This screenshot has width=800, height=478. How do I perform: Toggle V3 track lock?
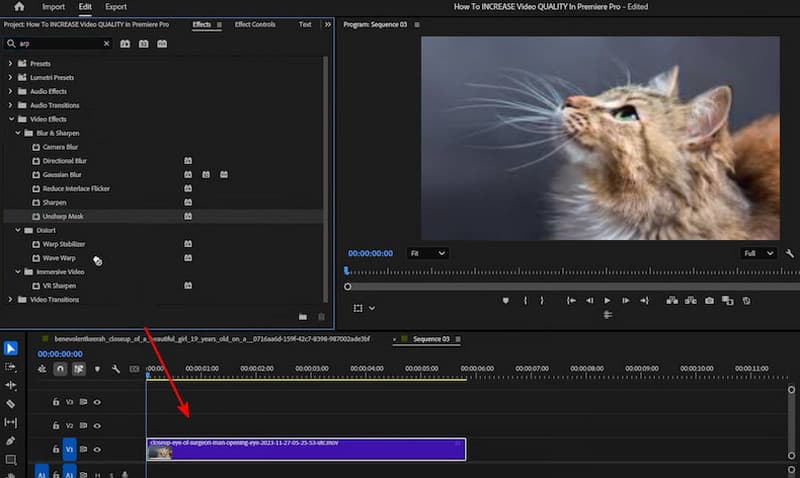pos(56,402)
